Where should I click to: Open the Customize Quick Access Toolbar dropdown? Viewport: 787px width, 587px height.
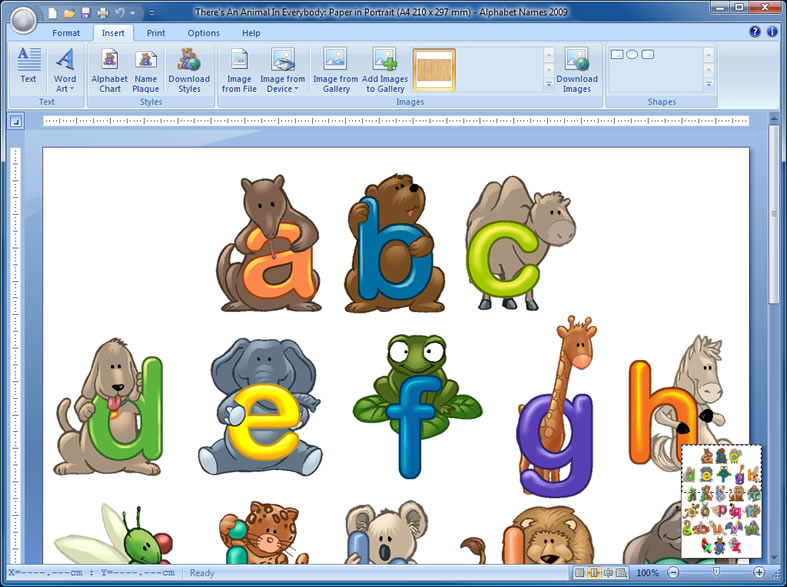click(x=152, y=13)
